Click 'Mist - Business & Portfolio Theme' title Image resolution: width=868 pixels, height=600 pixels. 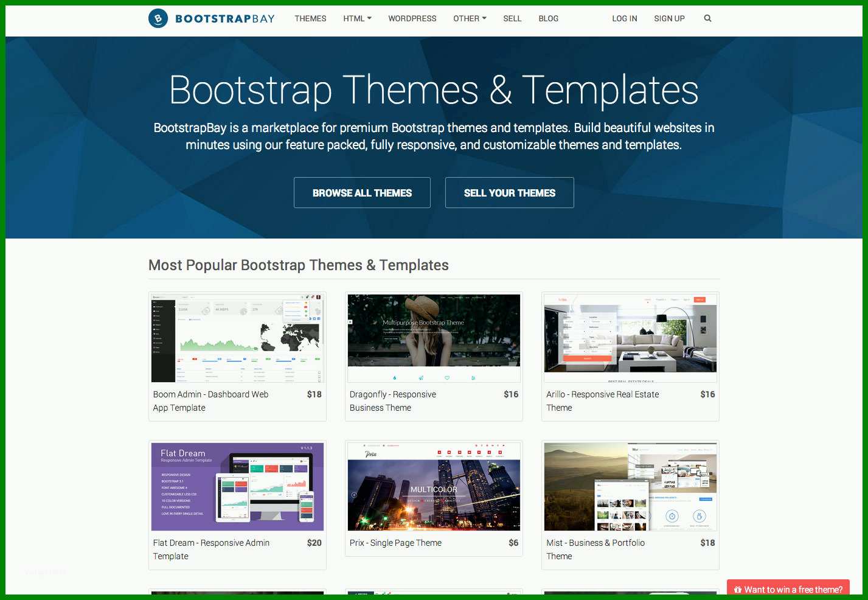pyautogui.click(x=595, y=549)
